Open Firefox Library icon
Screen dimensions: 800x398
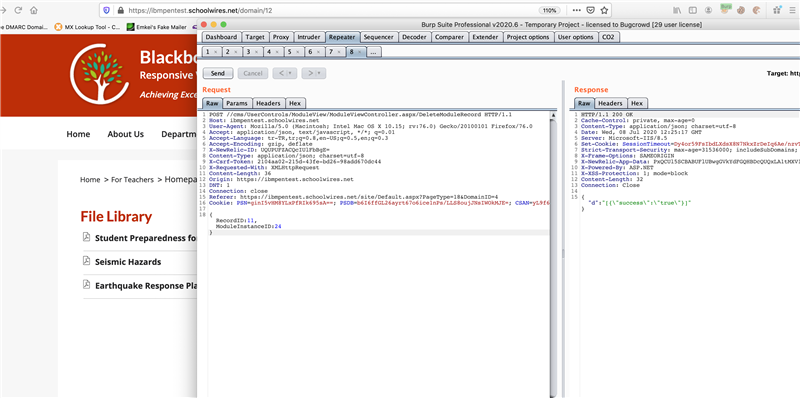[x=677, y=10]
